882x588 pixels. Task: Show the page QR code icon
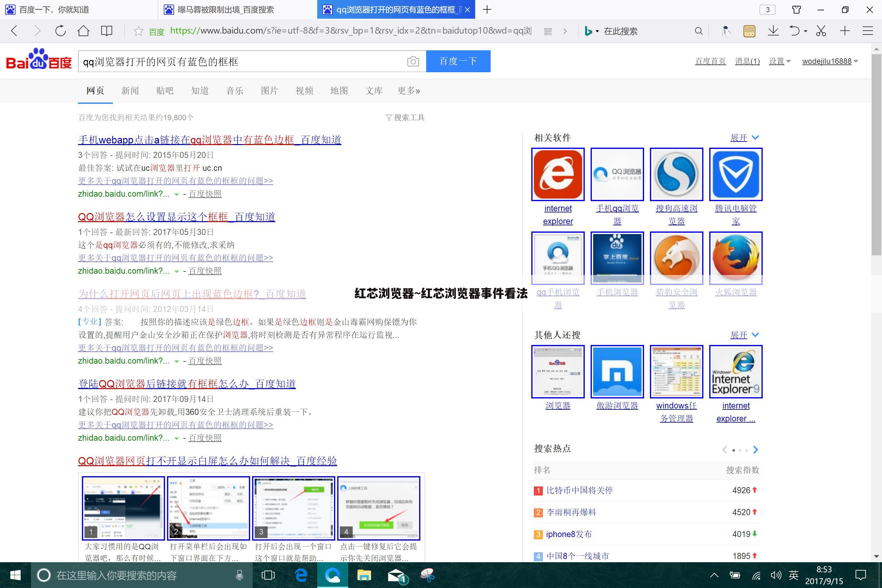click(x=548, y=31)
